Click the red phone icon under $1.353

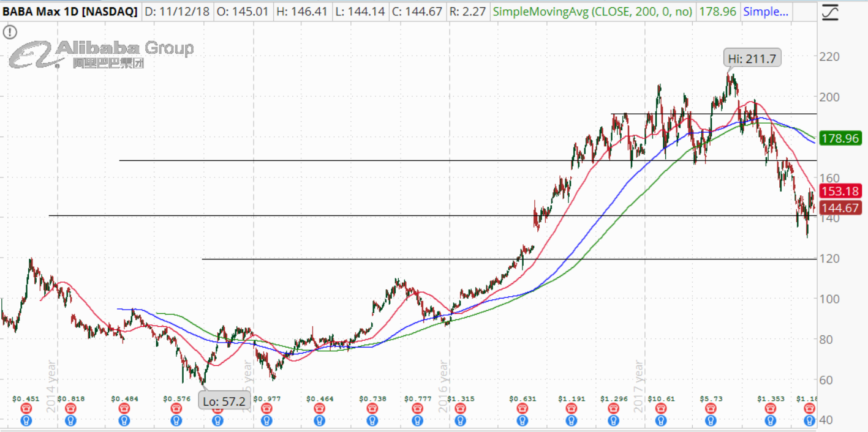771,409
